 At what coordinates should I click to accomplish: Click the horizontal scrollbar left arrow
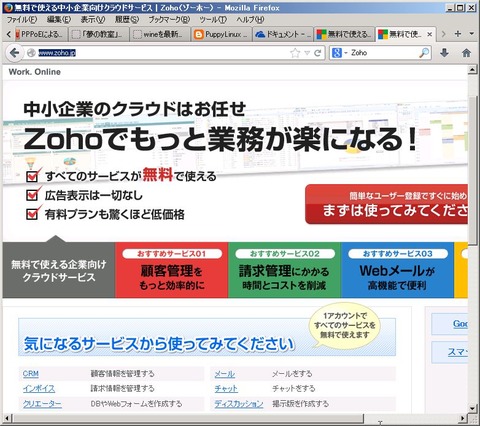7,418
